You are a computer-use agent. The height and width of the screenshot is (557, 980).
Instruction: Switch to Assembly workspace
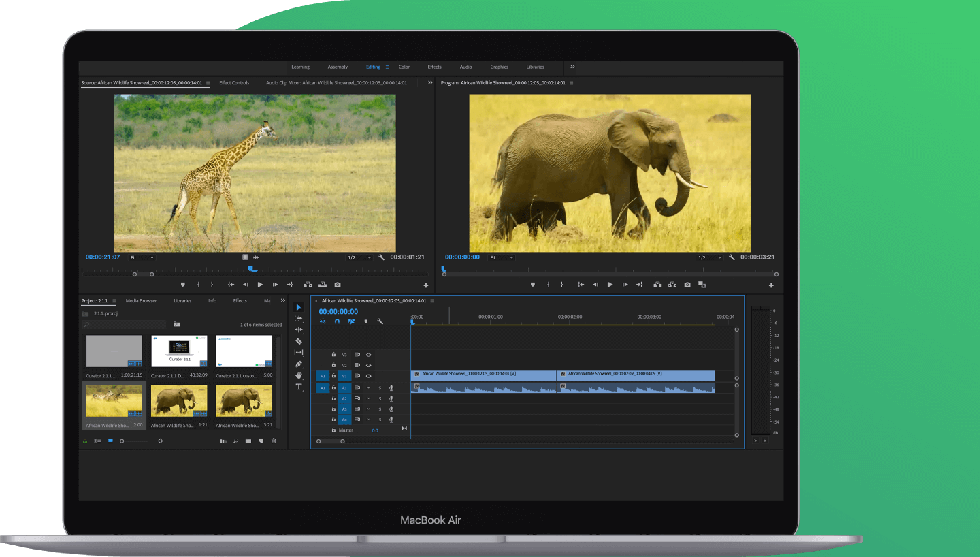tap(338, 67)
